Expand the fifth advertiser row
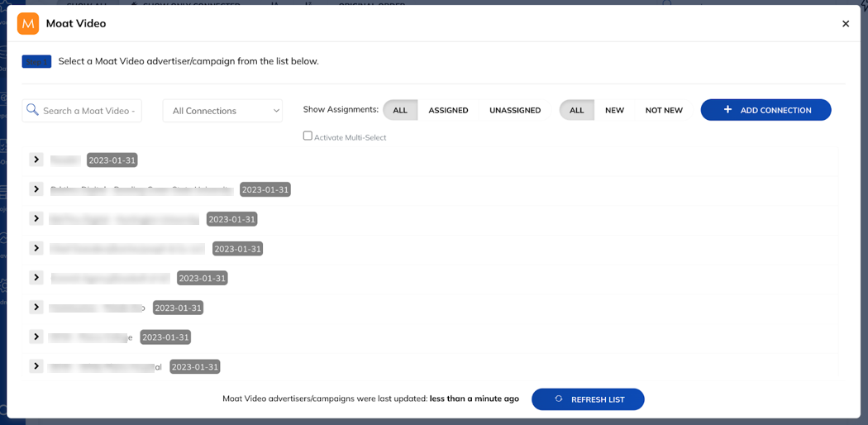Image resolution: width=868 pixels, height=425 pixels. pyautogui.click(x=36, y=277)
